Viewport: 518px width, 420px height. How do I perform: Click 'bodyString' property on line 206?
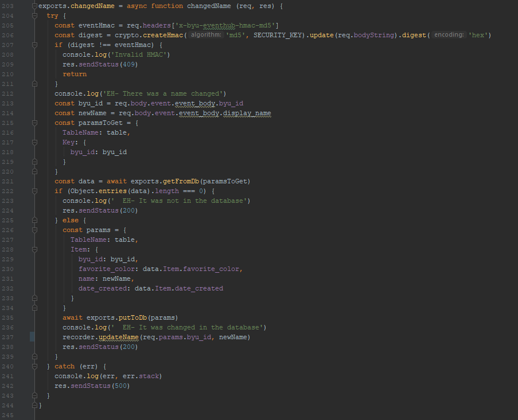[x=374, y=35]
